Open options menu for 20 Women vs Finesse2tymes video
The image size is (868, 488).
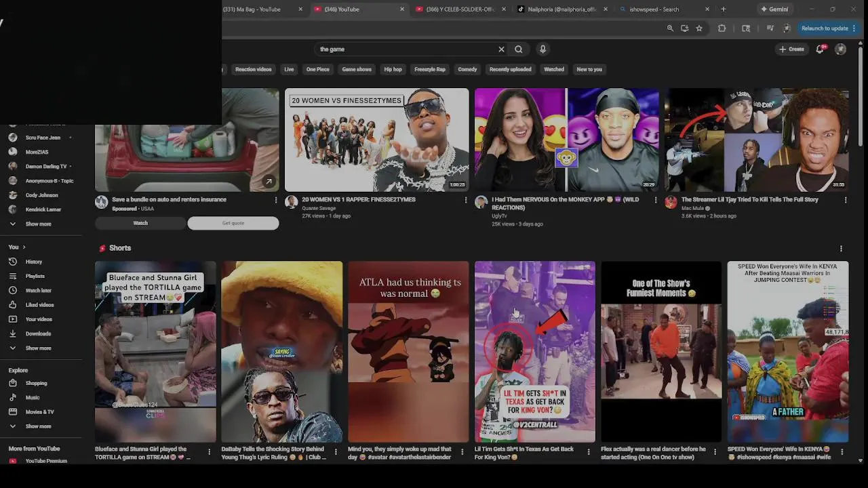coord(465,200)
